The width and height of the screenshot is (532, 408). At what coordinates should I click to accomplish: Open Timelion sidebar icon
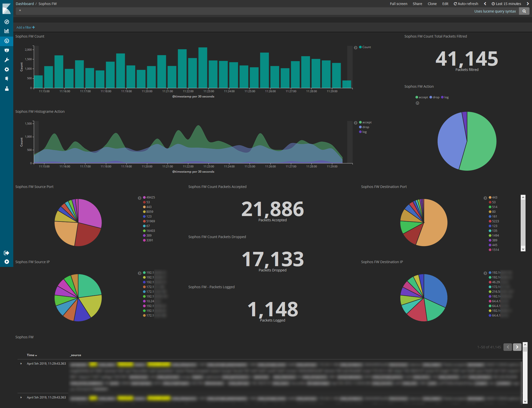pyautogui.click(x=7, y=50)
